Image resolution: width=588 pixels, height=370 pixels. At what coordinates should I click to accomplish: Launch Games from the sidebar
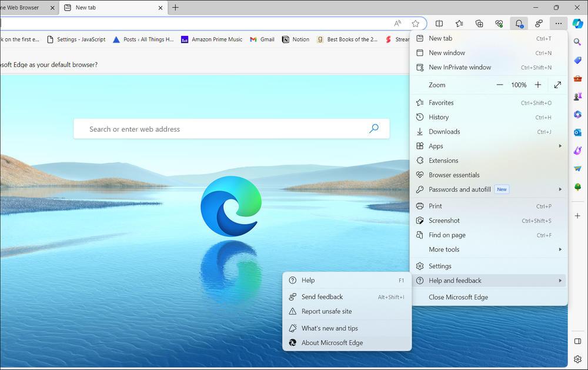[x=577, y=96]
